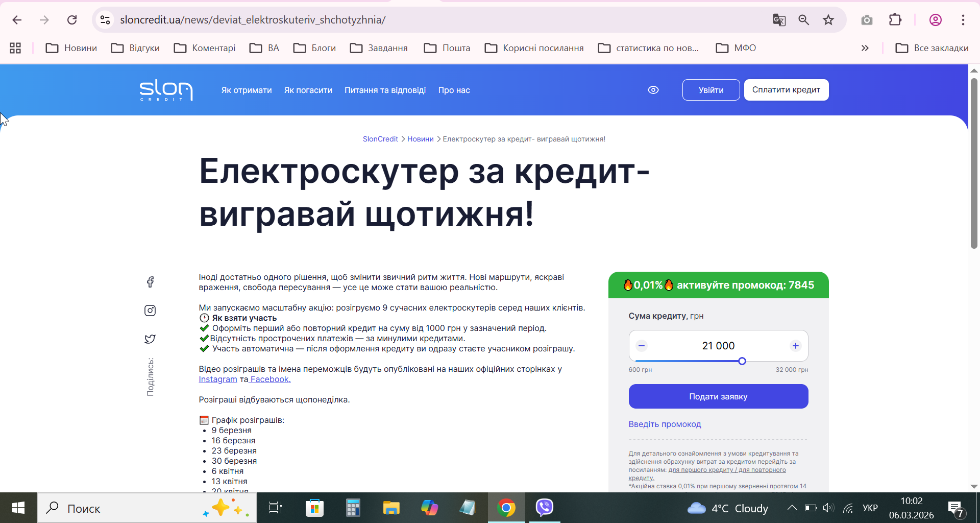Image resolution: width=980 pixels, height=523 pixels.
Task: Open the screenshot camera extension
Action: (x=867, y=20)
